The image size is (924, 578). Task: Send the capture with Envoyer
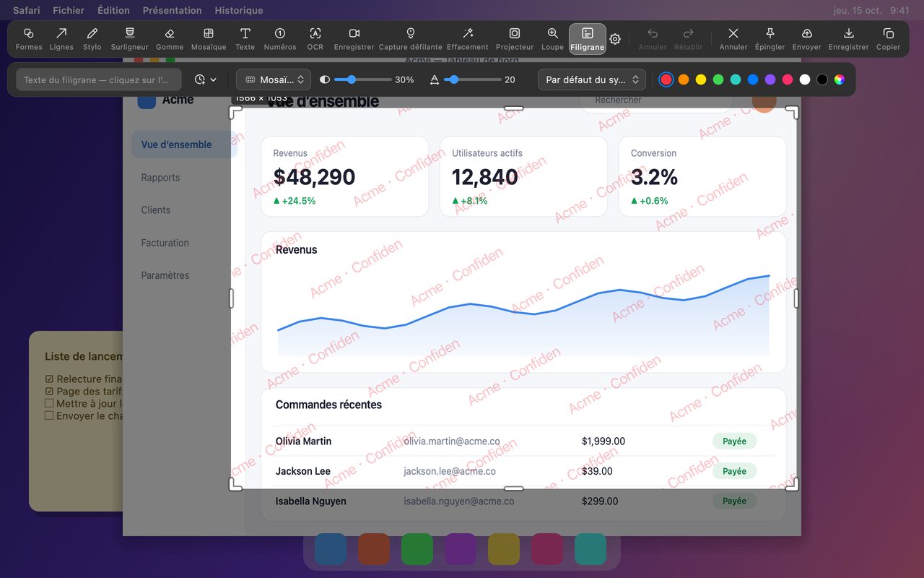pyautogui.click(x=807, y=39)
